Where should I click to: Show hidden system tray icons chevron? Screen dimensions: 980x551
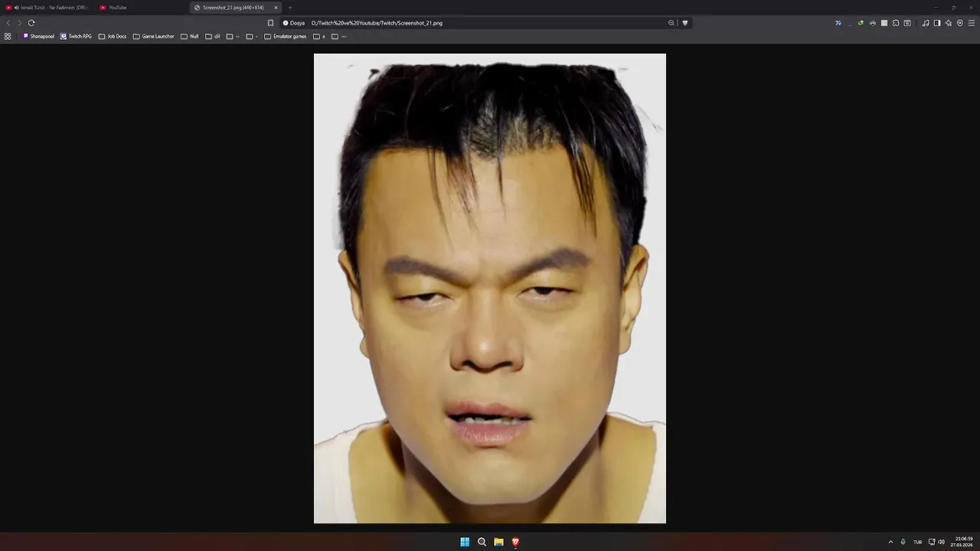coord(890,542)
